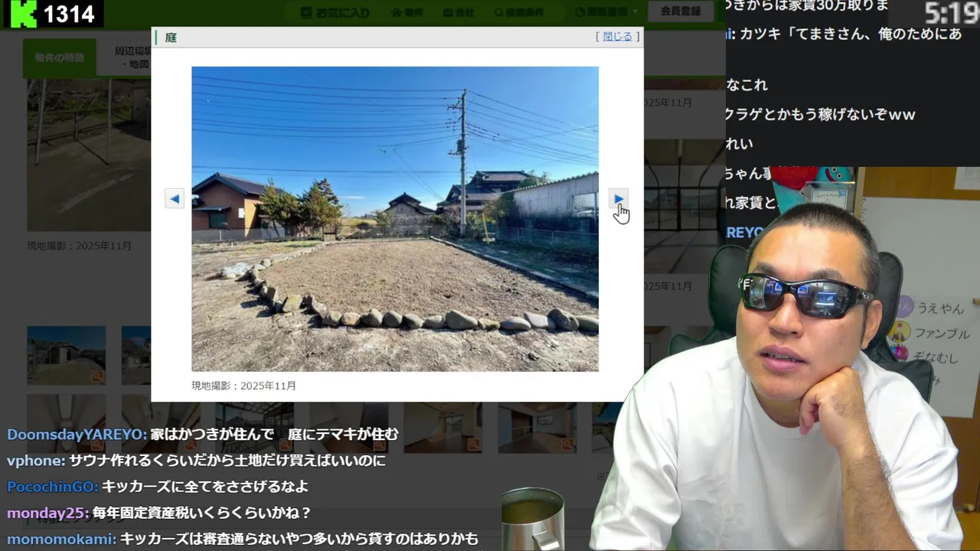Image resolution: width=980 pixels, height=551 pixels.
Task: Click the DoomsdayYAREYO username in the chat overlay
Action: click(77, 434)
